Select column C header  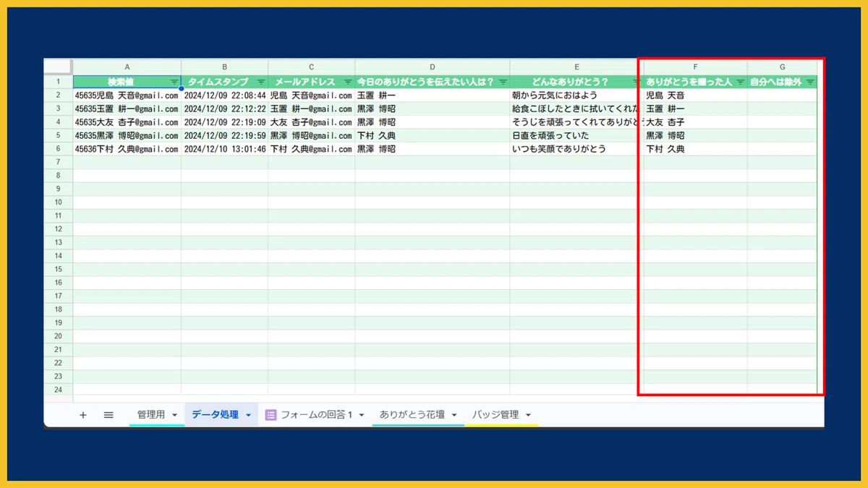point(311,67)
